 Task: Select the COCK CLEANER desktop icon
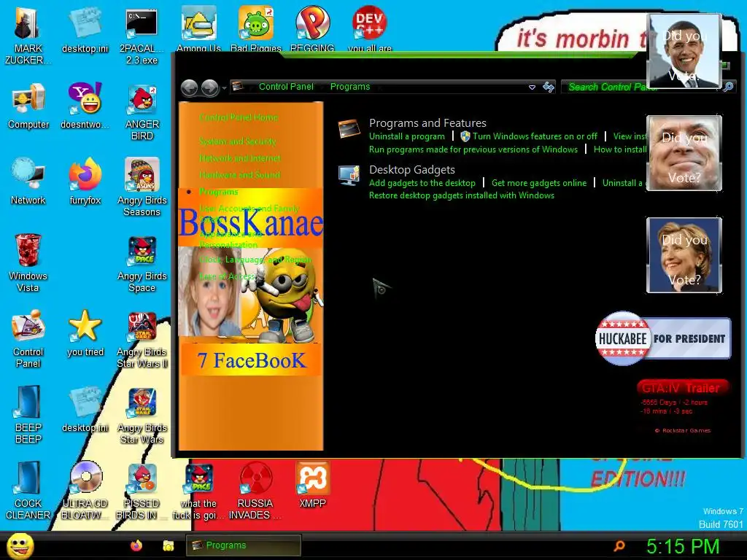point(28,491)
